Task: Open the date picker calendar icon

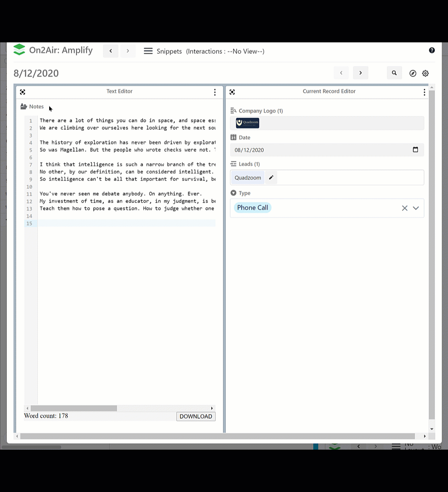Action: [415, 150]
